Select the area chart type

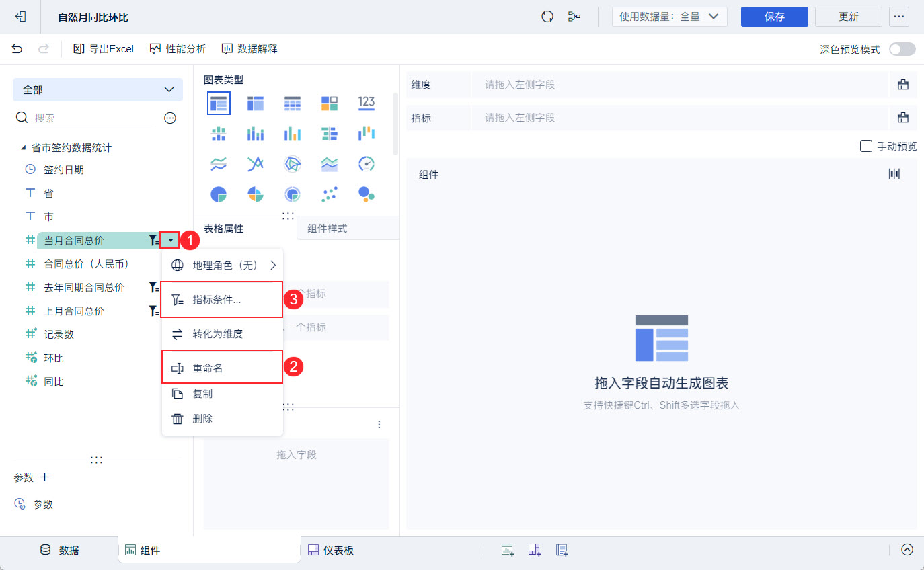click(x=330, y=163)
